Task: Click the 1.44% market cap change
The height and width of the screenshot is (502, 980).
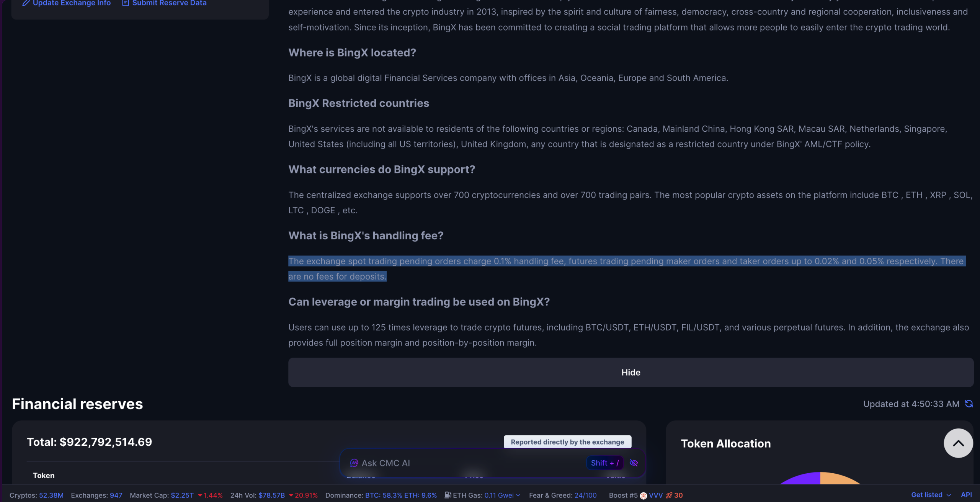Action: (210, 495)
